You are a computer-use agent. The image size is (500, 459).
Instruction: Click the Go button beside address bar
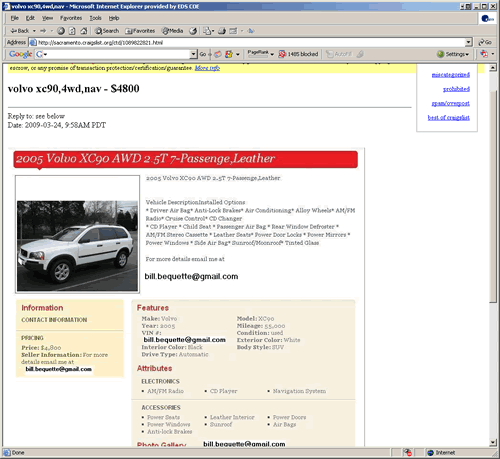pos(485,42)
